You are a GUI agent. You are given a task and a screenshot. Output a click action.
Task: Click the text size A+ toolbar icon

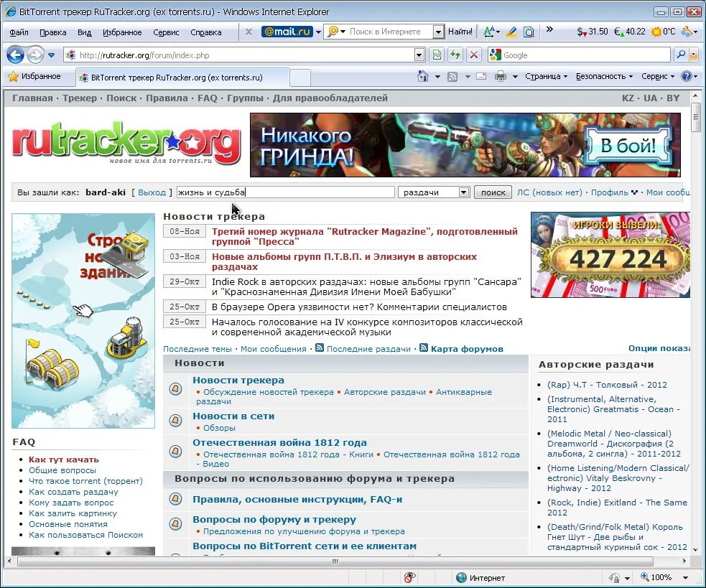coord(489,32)
